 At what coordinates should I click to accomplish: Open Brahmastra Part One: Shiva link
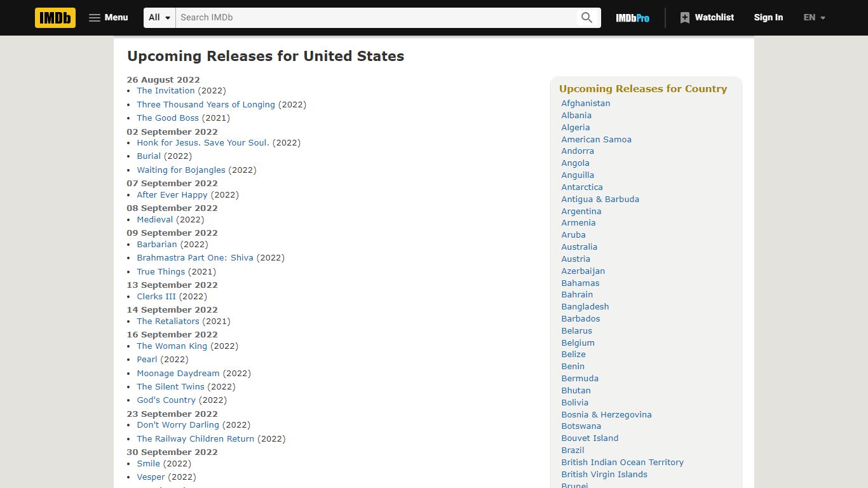195,258
